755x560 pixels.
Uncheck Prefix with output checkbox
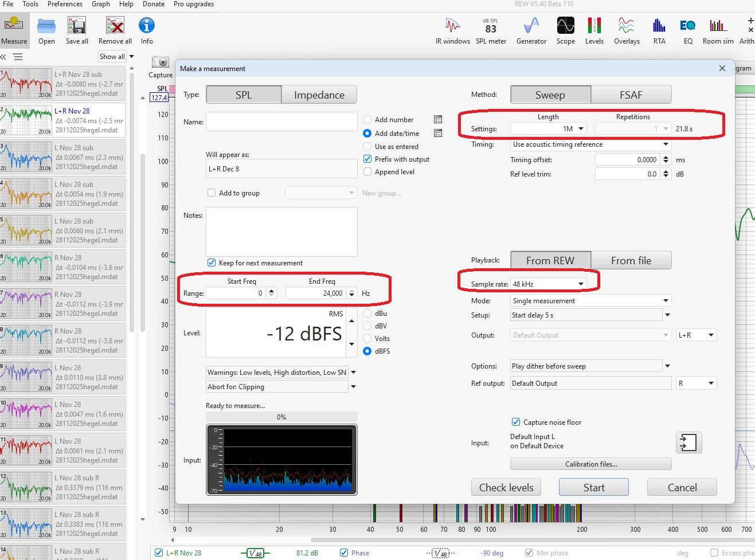coord(367,159)
